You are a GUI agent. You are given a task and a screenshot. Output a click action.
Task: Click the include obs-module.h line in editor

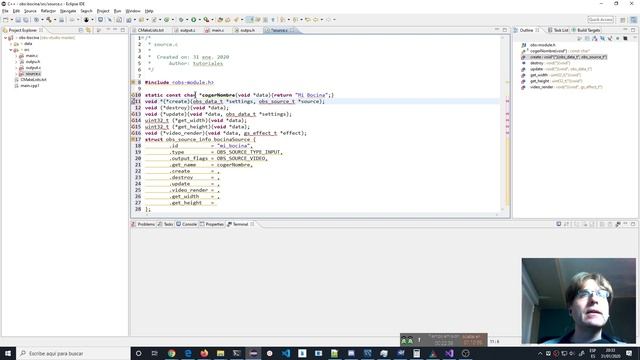point(179,82)
